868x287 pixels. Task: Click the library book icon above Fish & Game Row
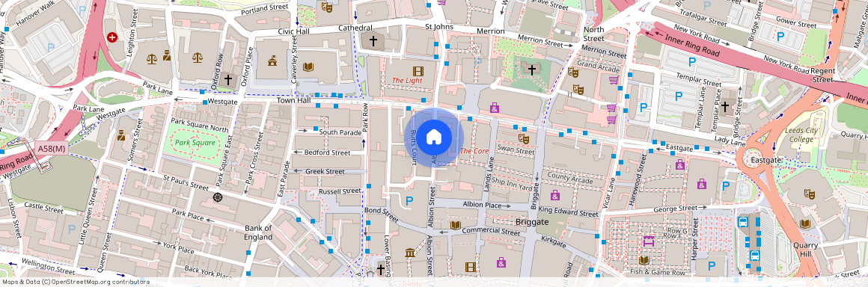coord(644,260)
